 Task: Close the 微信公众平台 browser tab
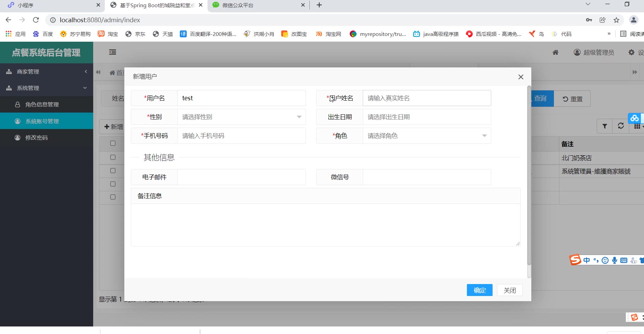pos(303,5)
